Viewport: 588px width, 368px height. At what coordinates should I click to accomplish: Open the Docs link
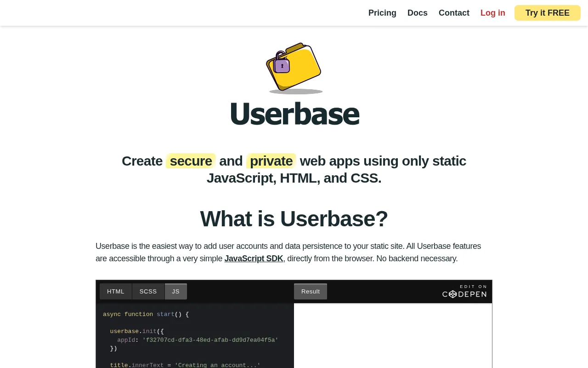(x=417, y=13)
